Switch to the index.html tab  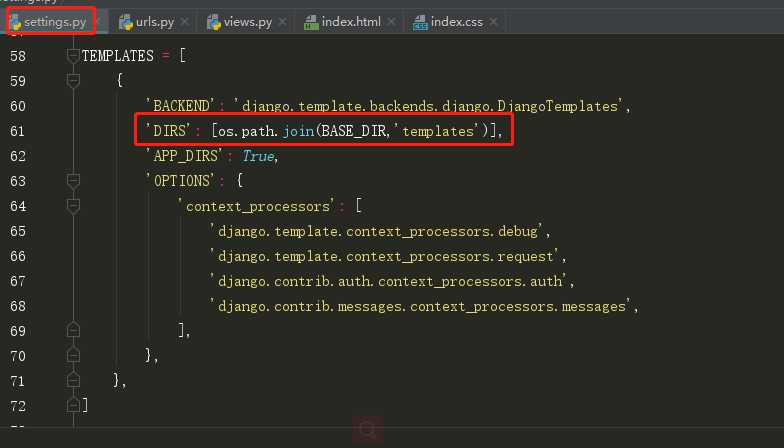[351, 22]
